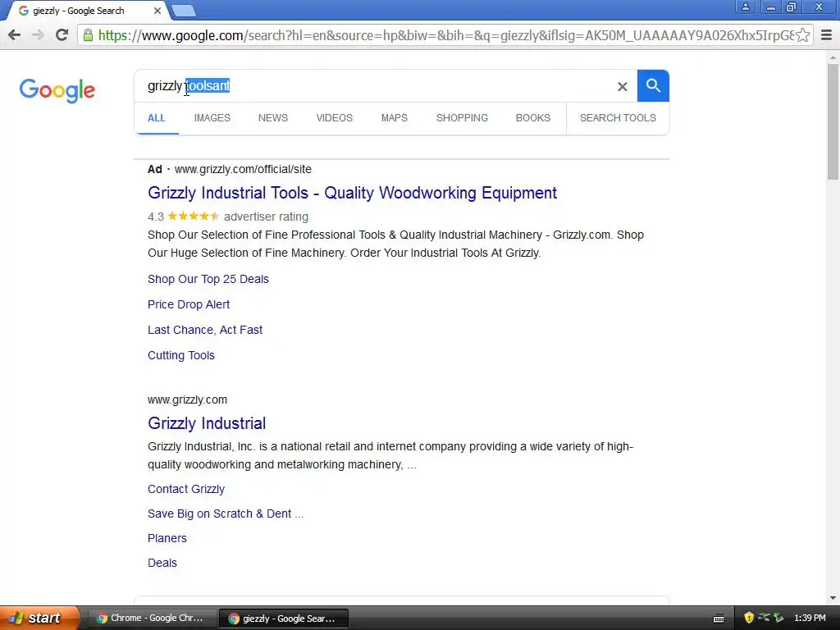
Task: Click the scrollbar down arrow
Action: pyautogui.click(x=833, y=598)
